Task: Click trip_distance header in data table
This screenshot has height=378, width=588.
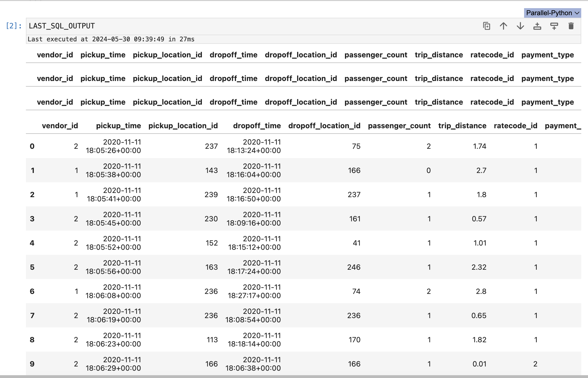Action: tap(462, 126)
